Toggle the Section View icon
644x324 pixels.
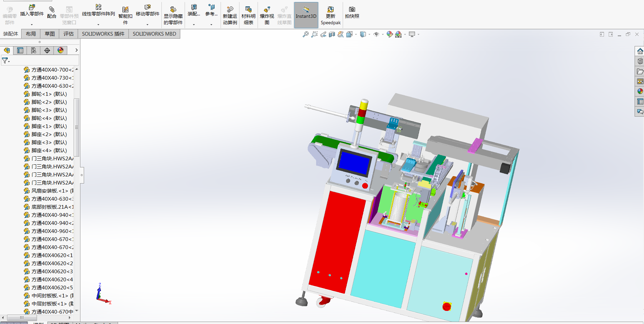(x=332, y=34)
